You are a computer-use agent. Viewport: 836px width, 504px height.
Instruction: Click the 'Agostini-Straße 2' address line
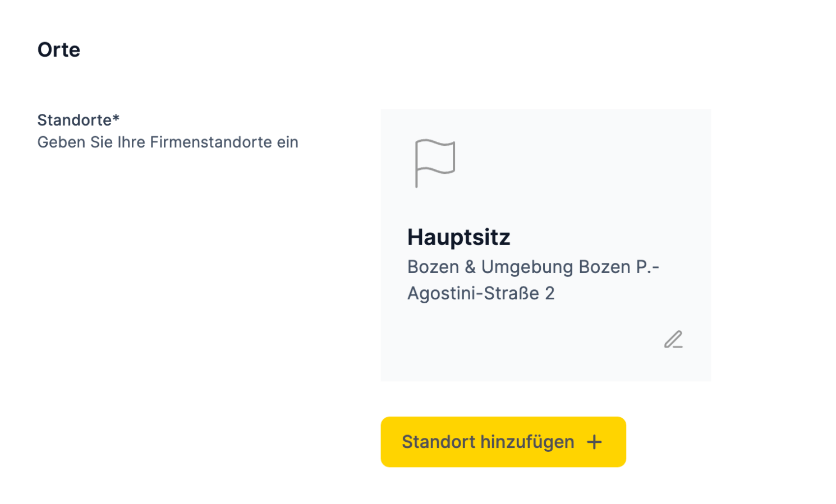pyautogui.click(x=481, y=293)
